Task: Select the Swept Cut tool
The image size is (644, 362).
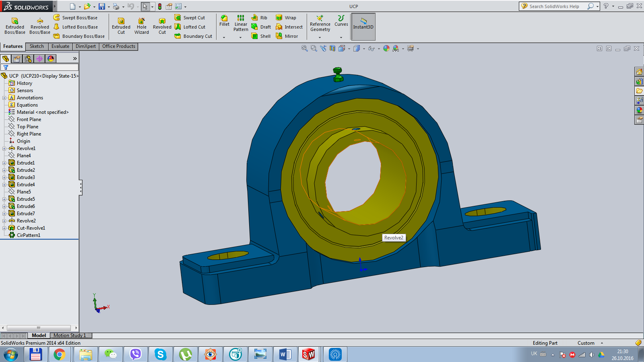Action: coord(190,18)
